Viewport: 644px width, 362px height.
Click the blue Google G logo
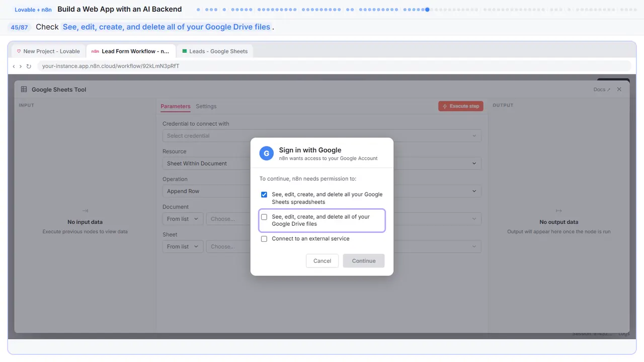click(x=267, y=153)
